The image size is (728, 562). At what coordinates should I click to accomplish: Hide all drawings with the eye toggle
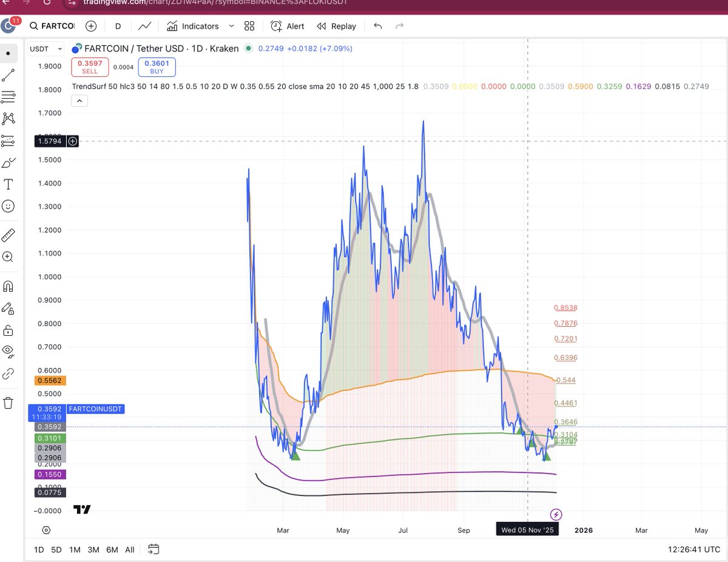pyautogui.click(x=8, y=352)
